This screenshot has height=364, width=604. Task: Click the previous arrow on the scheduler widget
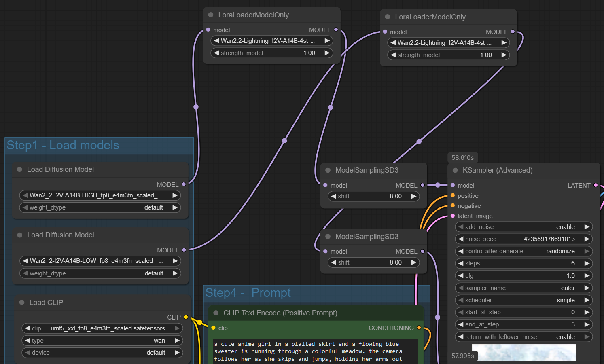pos(461,300)
